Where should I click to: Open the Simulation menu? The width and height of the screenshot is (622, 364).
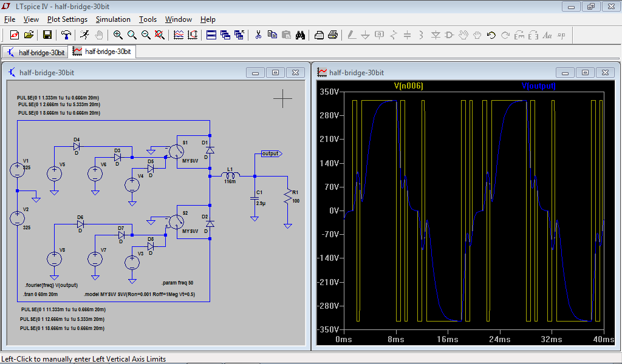coord(113,19)
